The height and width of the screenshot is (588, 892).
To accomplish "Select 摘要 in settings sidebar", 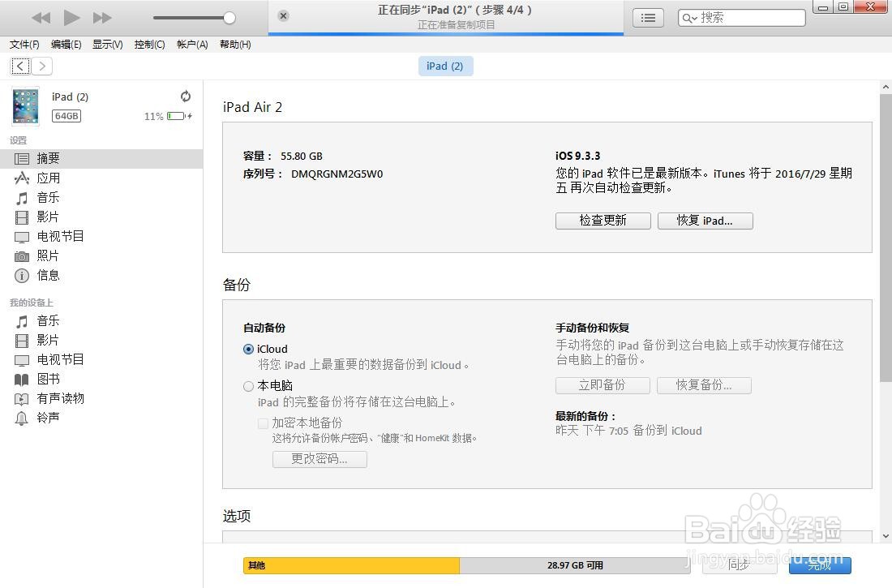I will 101,159.
